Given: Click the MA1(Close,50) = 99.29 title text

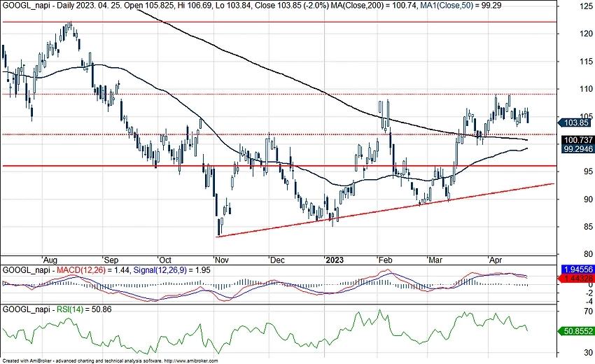Looking at the screenshot, I should [461, 6].
